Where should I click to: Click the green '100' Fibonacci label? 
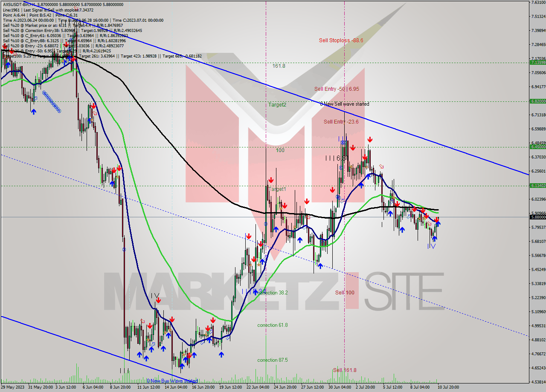(x=280, y=150)
